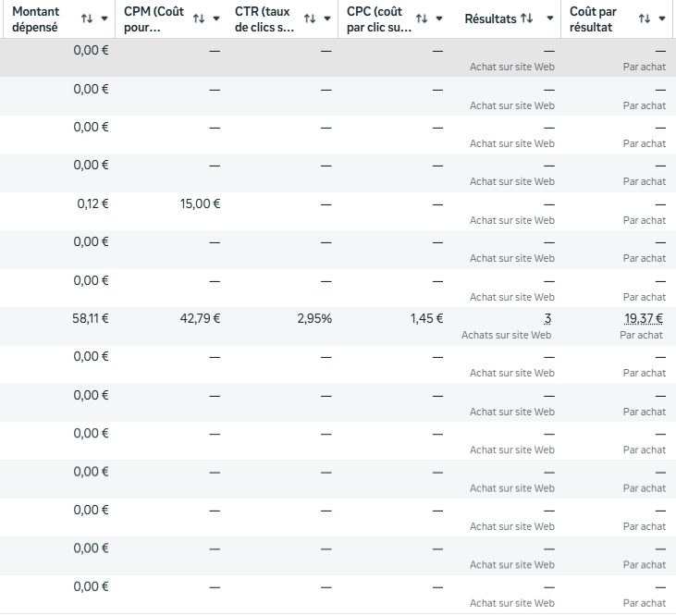Select the 42,79 € CPM value
676x616 pixels.
(x=200, y=318)
